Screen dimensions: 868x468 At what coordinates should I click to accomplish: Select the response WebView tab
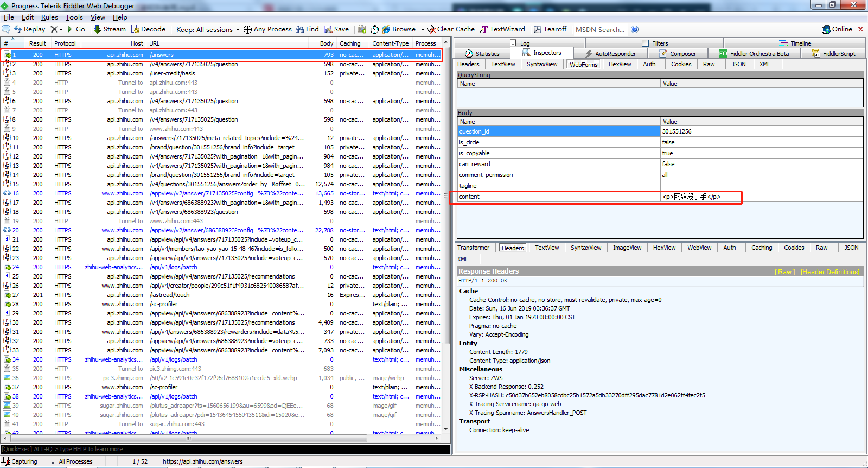pos(699,248)
